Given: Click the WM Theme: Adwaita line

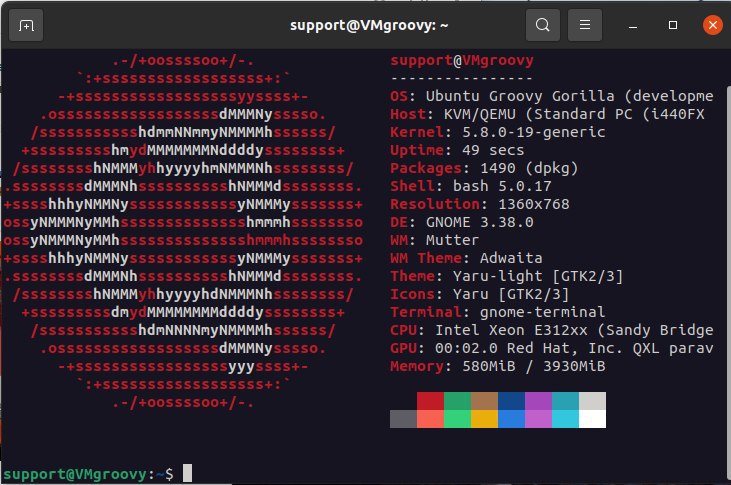Looking at the screenshot, I should [466, 258].
